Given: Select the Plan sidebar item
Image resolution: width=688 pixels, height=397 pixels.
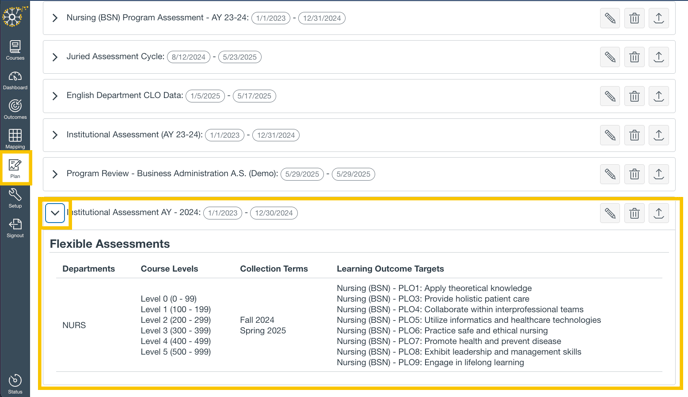Looking at the screenshot, I should [x=15, y=168].
